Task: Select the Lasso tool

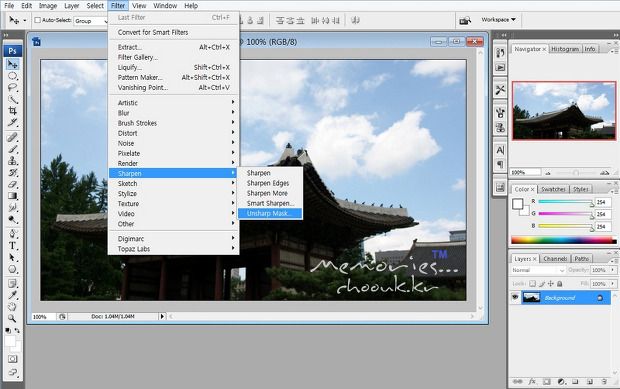Action: pyautogui.click(x=13, y=87)
